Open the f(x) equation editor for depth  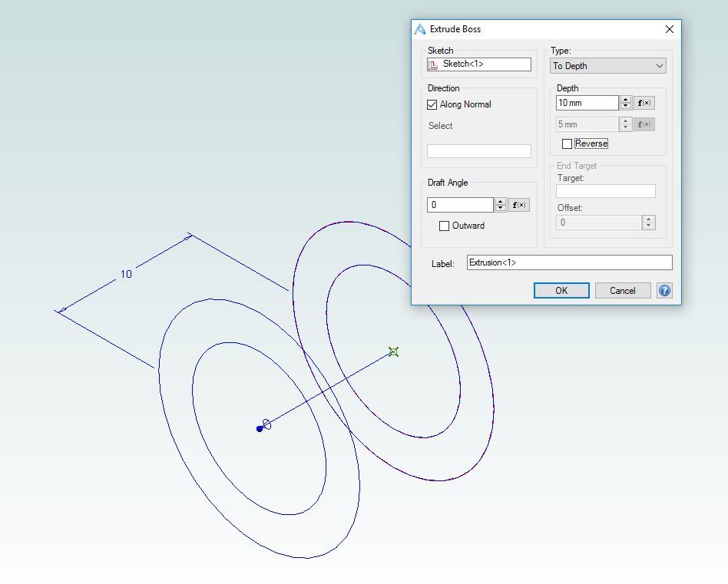[644, 103]
